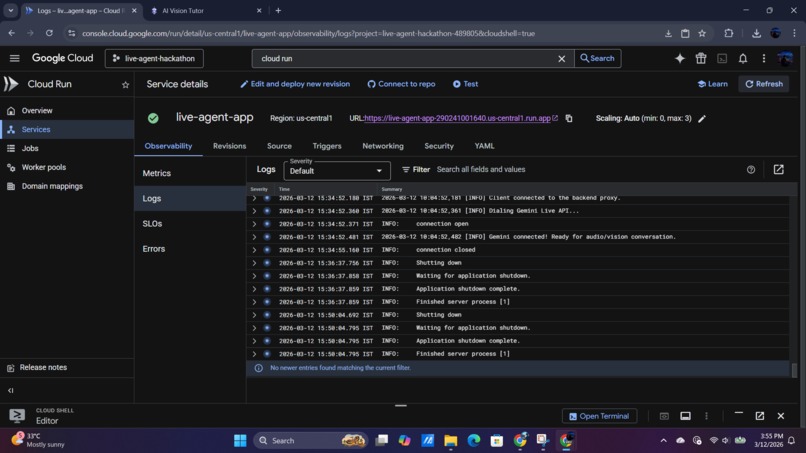The image size is (806, 453).
Task: Switch to the Source tab
Action: (279, 146)
